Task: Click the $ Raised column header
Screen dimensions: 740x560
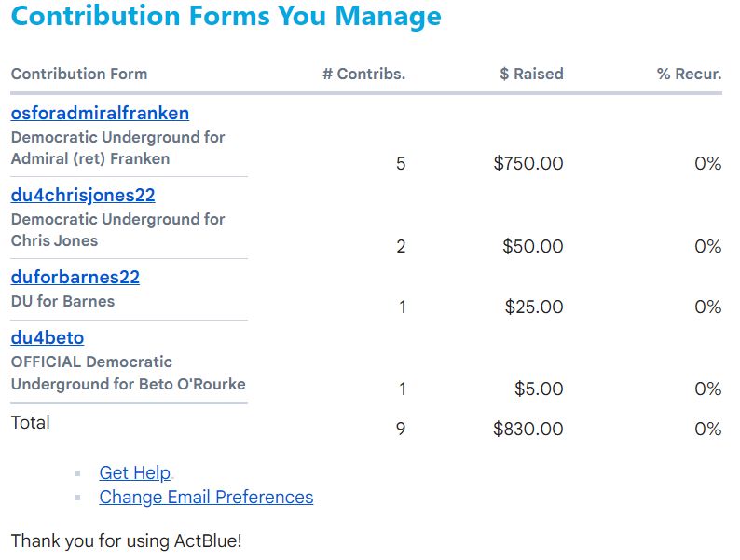Action: coord(531,75)
